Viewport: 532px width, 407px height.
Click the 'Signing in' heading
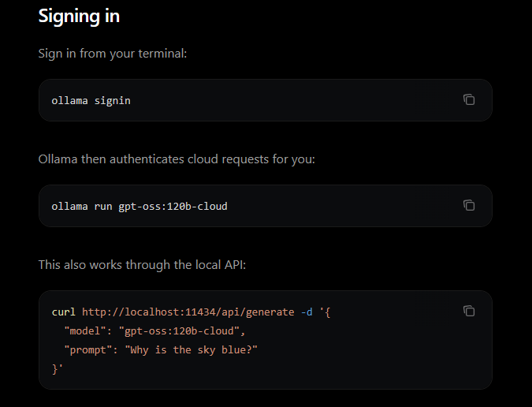coord(79,16)
